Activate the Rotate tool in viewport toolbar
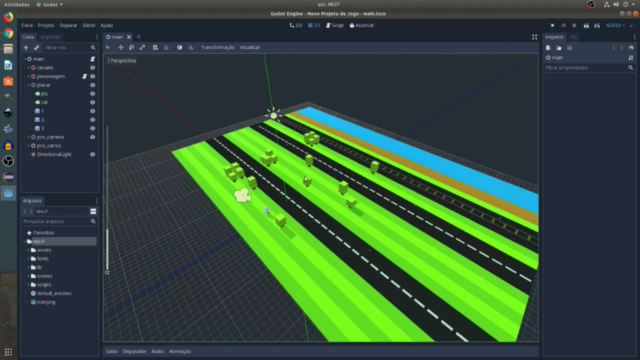The image size is (640, 360). (131, 47)
